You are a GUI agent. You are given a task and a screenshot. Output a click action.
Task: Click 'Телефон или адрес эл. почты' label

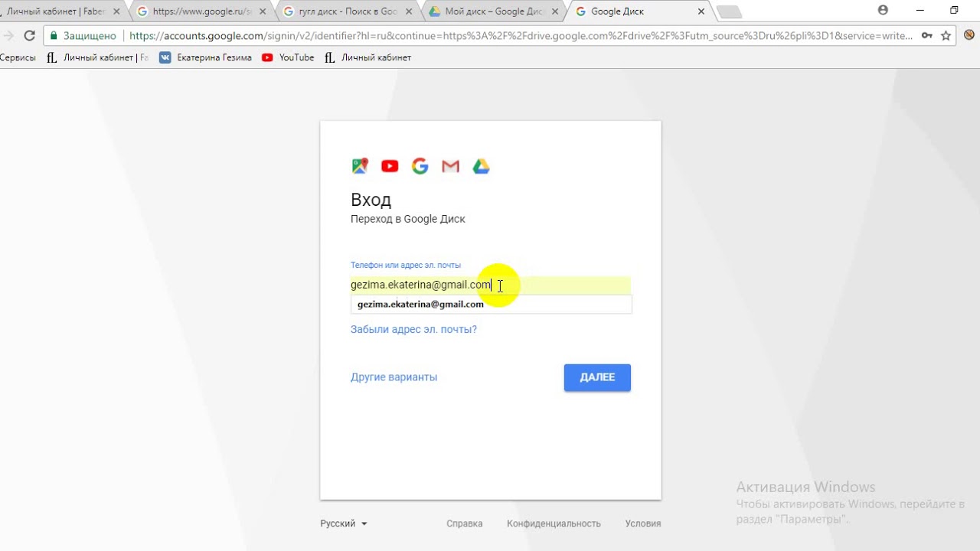406,265
